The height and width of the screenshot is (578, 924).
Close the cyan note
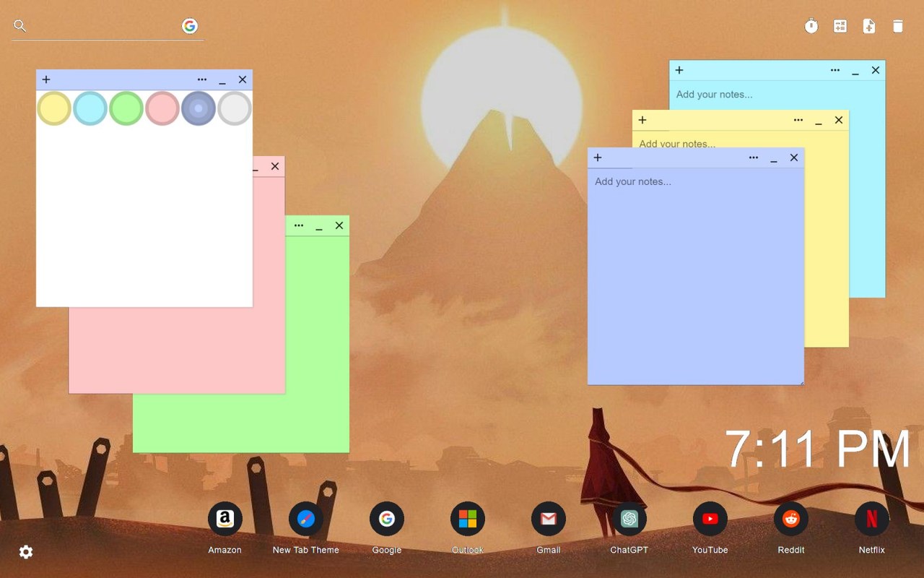point(876,70)
